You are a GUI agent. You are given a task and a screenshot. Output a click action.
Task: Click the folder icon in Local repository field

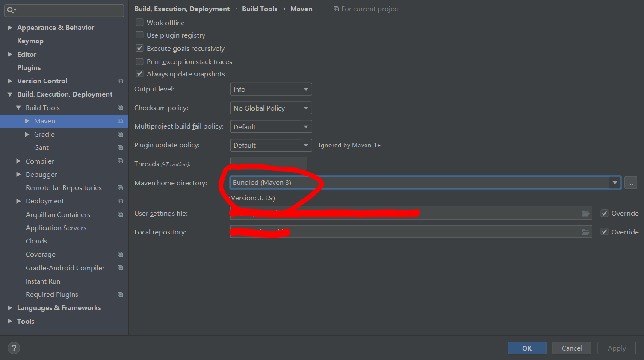585,232
